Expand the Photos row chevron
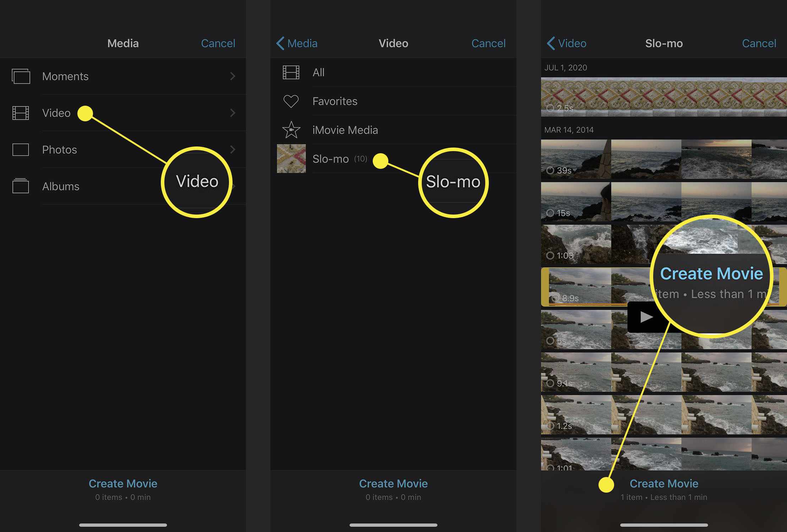This screenshot has width=787, height=532. [233, 149]
